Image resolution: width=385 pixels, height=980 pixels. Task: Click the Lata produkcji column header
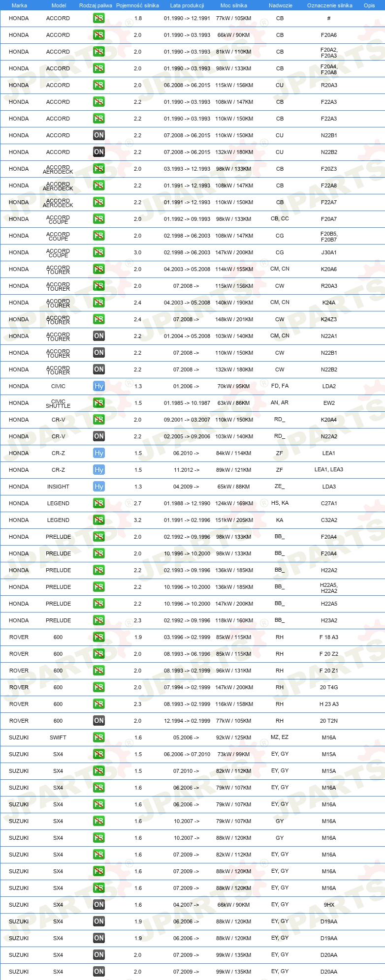187,5
